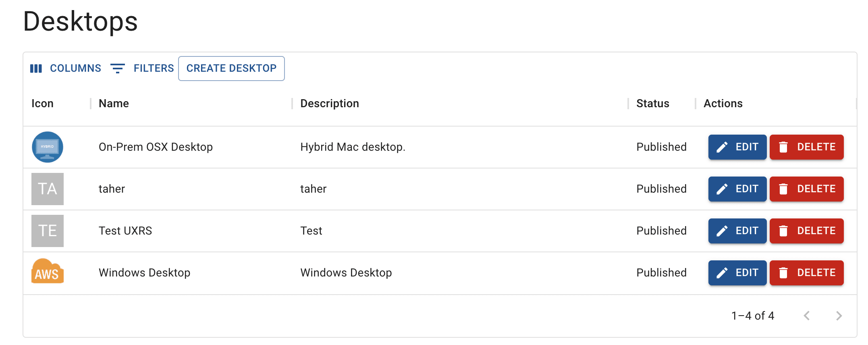868x345 pixels.
Task: Edit the Windows Desktop entry
Action: (x=737, y=273)
